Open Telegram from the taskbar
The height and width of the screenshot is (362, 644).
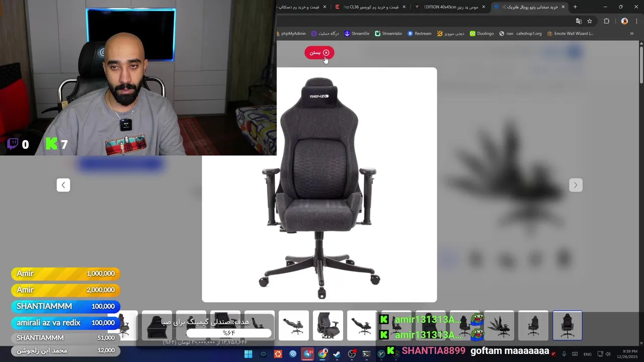coord(307,354)
